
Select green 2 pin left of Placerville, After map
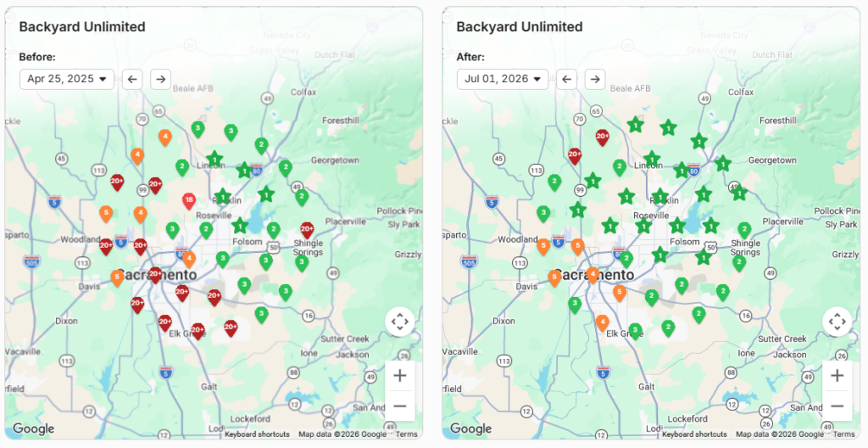(x=744, y=230)
